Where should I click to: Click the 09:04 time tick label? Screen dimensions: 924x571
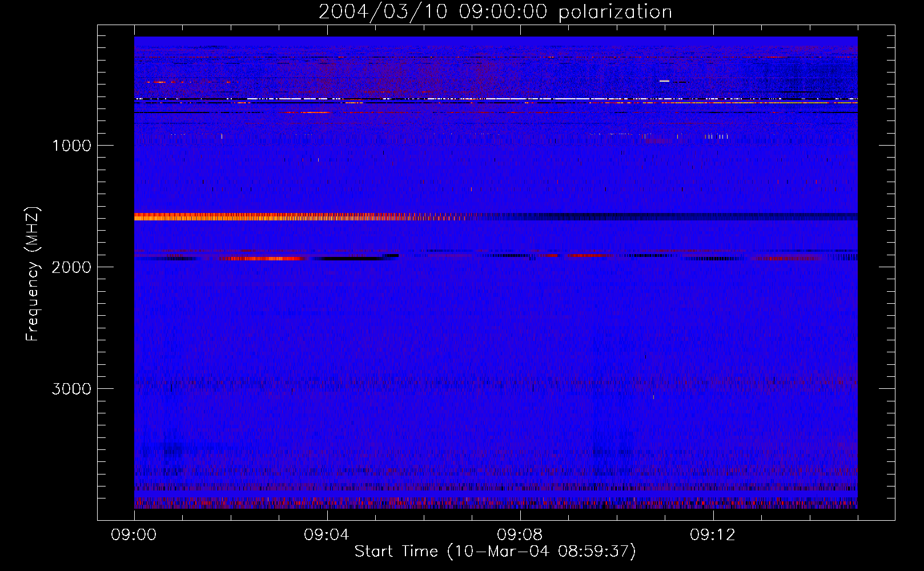click(327, 535)
